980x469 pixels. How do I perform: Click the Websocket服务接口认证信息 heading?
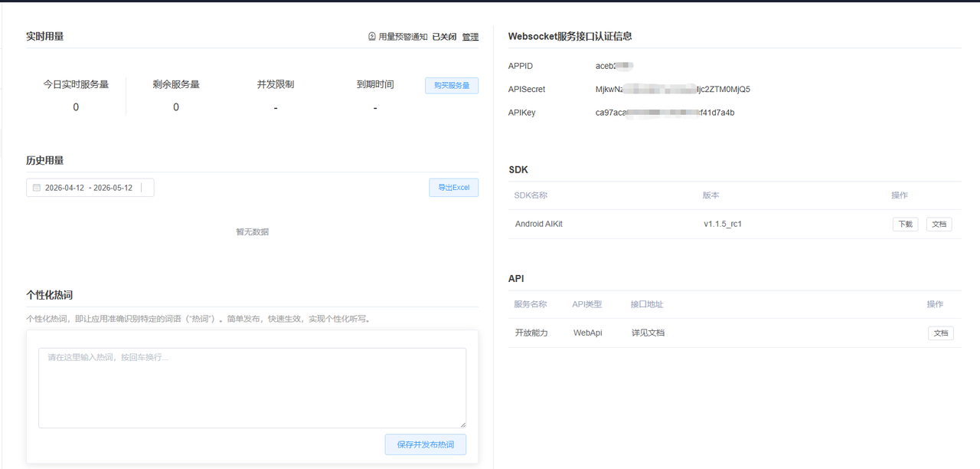coord(570,36)
